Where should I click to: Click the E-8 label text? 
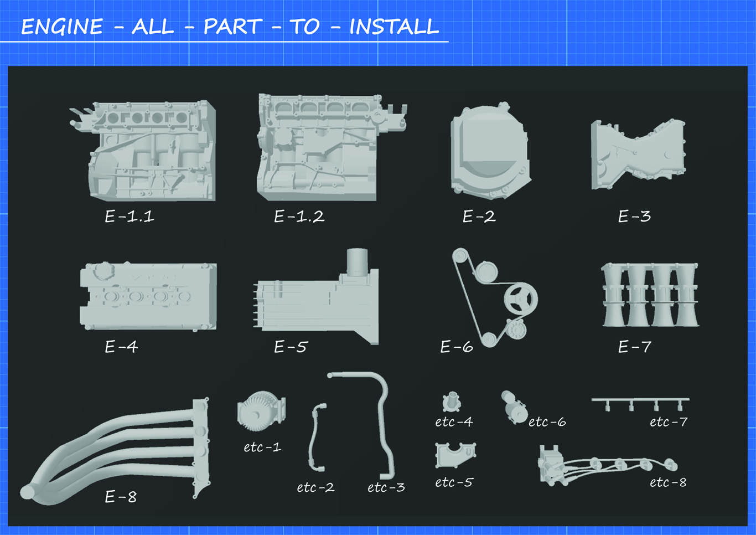pyautogui.click(x=121, y=497)
